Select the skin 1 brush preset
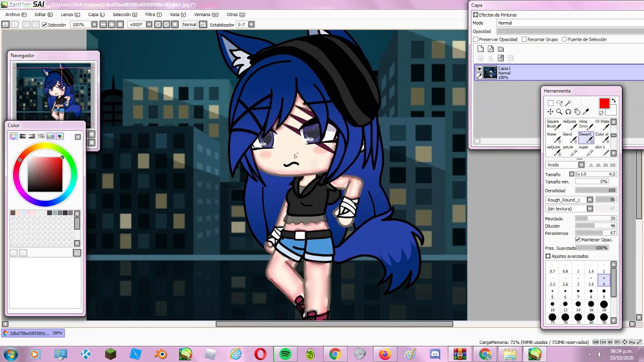 tap(602, 150)
